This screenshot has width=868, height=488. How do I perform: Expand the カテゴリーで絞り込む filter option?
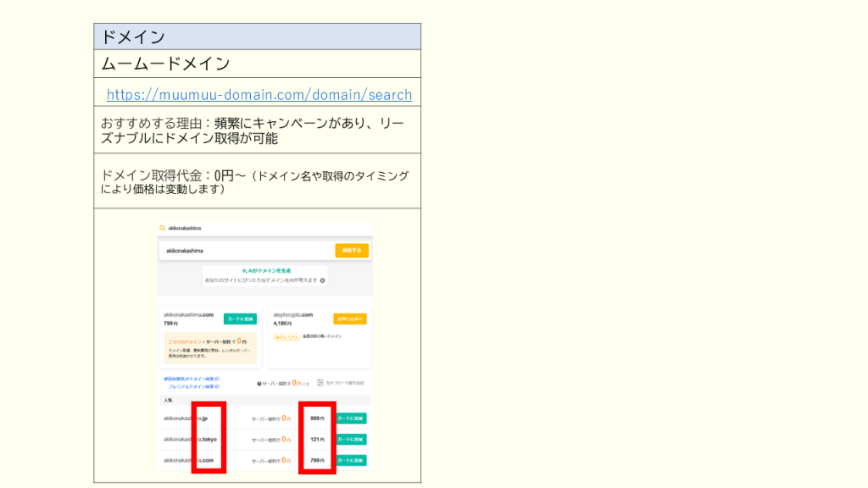tap(343, 383)
